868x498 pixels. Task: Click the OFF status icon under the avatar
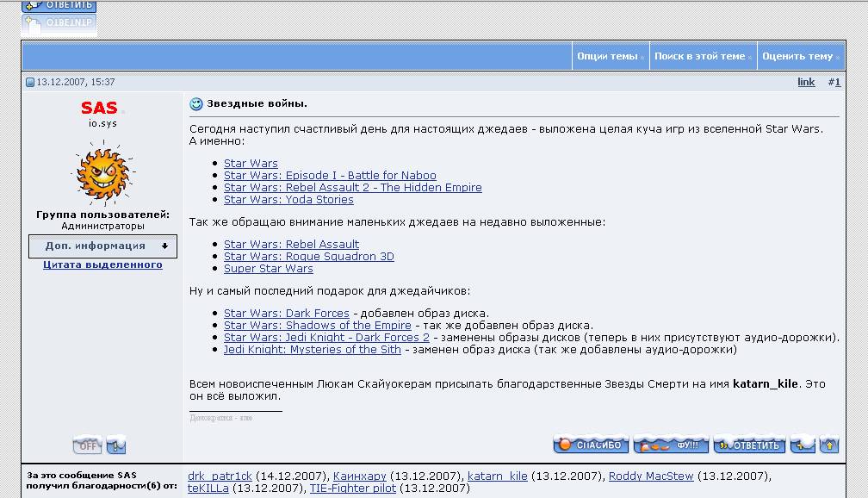(x=88, y=445)
